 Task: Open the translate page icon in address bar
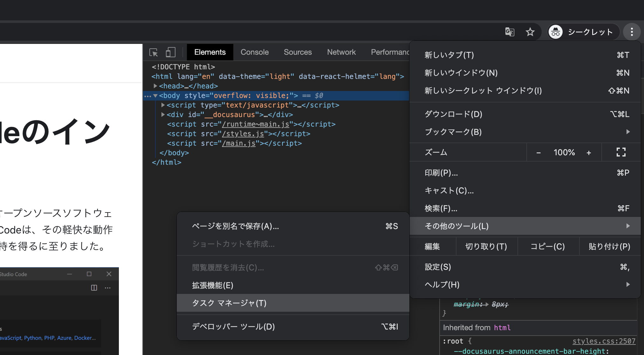pyautogui.click(x=509, y=31)
